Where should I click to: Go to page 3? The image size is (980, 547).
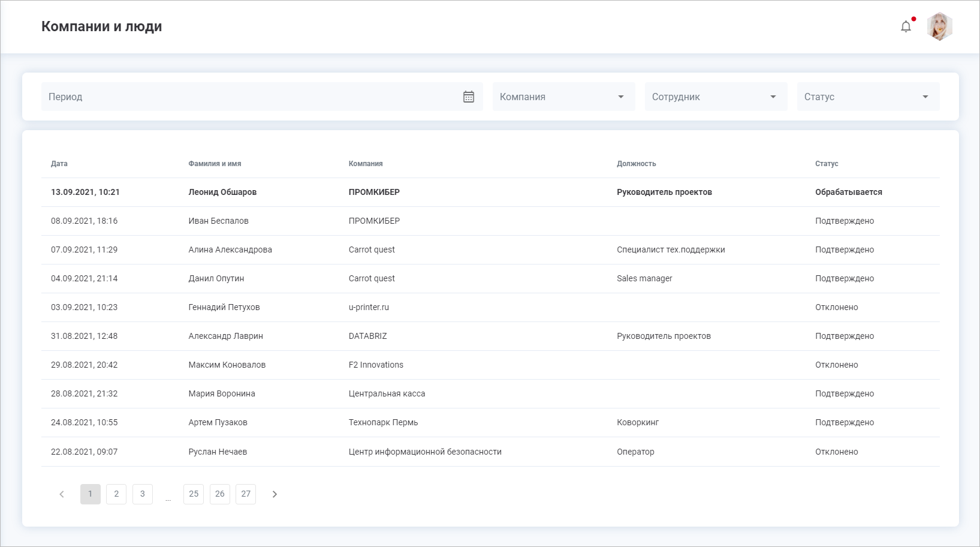[x=143, y=494]
